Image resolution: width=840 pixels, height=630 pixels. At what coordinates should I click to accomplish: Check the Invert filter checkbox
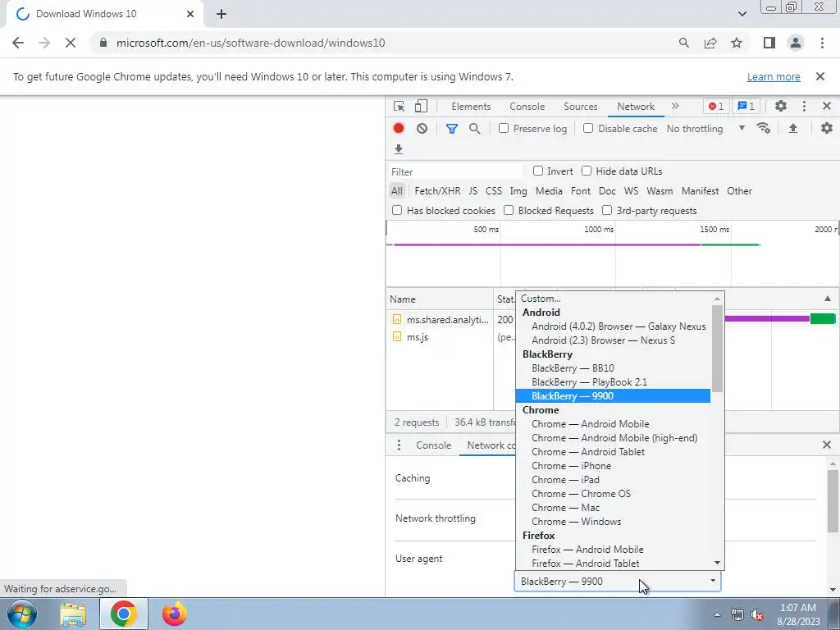tap(538, 171)
